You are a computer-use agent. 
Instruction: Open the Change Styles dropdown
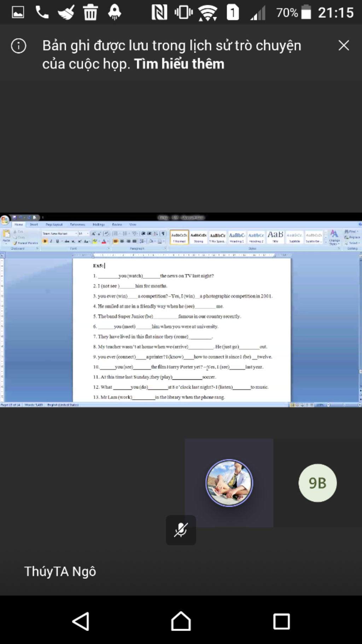pos(334,237)
